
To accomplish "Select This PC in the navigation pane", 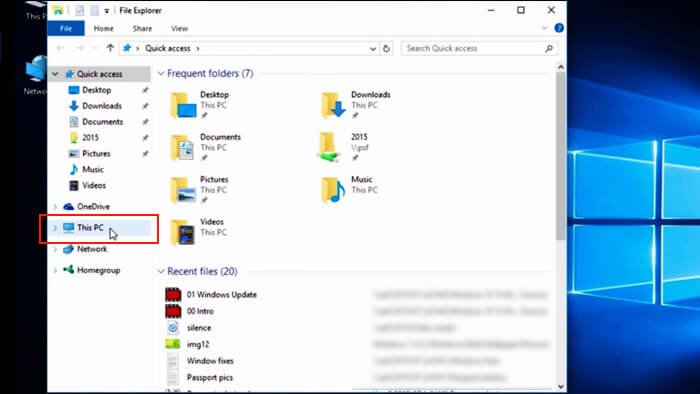I will 90,228.
